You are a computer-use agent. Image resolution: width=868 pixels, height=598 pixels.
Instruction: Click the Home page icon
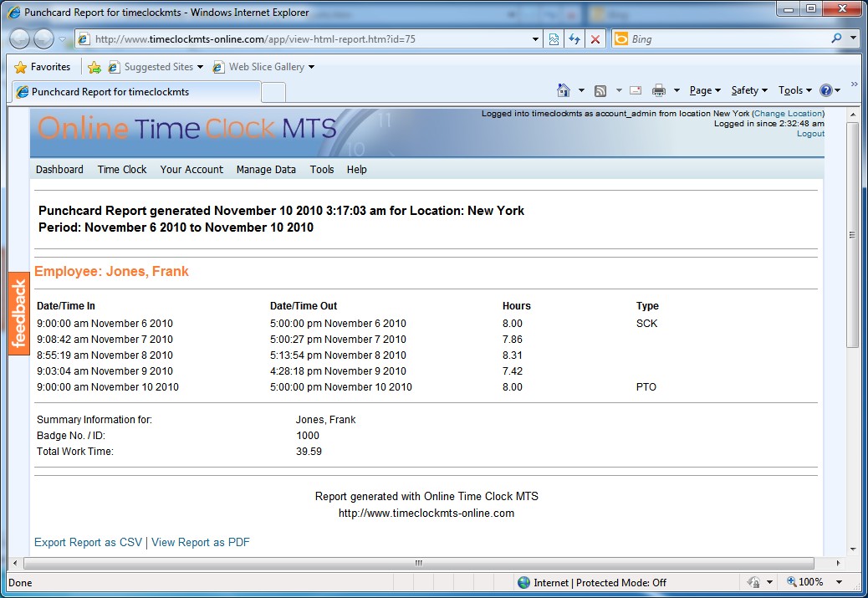coord(564,90)
